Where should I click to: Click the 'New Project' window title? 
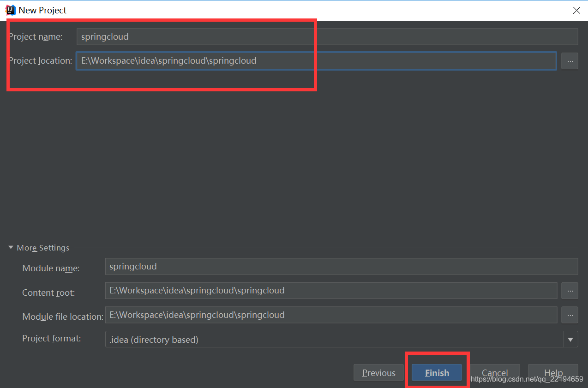pos(42,10)
